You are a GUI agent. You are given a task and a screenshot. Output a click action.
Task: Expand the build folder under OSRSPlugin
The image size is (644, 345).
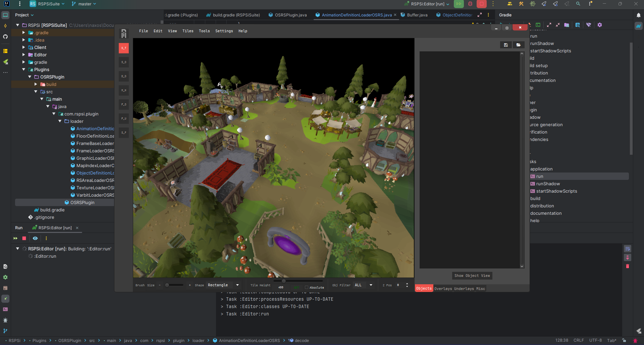36,84
